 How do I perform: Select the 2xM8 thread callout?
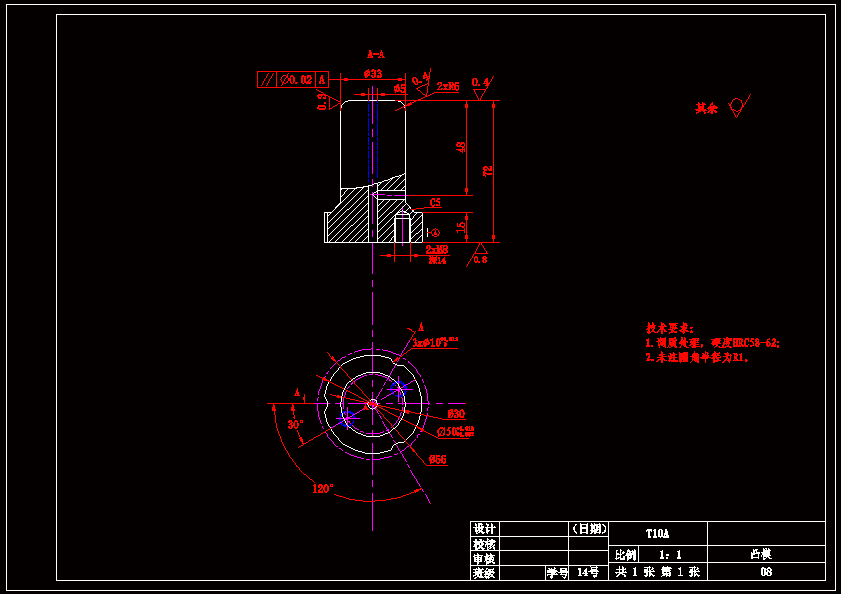point(436,249)
